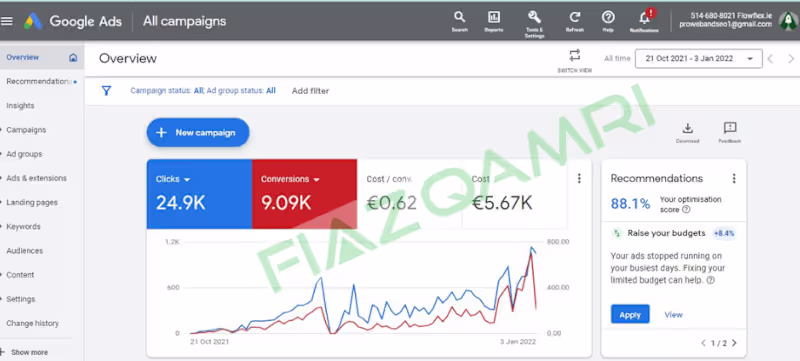Open the hamburger main menu
The image size is (800, 361).
point(6,21)
